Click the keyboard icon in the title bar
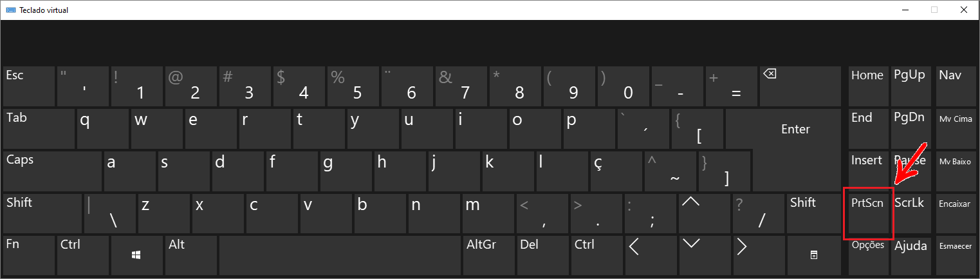Viewport: 980px width, 279px height. tap(10, 10)
